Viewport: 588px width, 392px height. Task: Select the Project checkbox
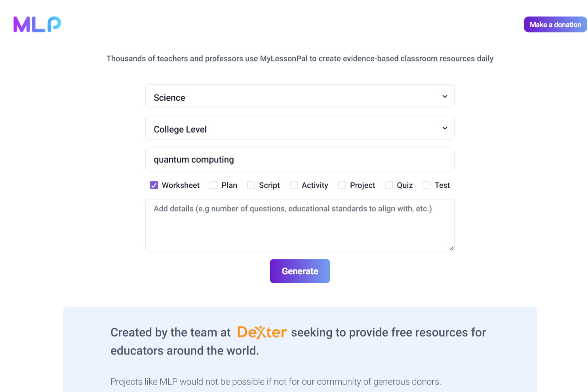click(342, 185)
